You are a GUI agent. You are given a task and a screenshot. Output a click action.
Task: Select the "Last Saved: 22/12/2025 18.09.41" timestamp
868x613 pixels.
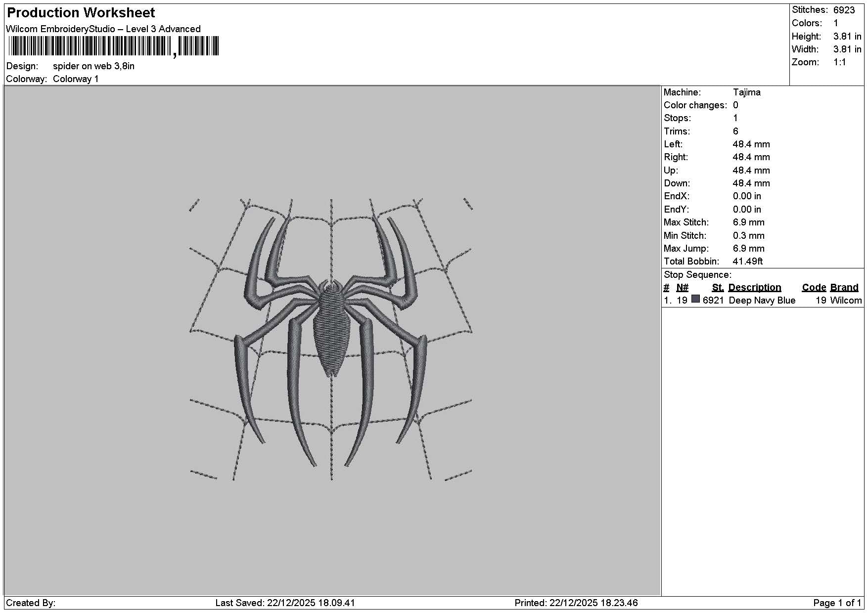[285, 603]
